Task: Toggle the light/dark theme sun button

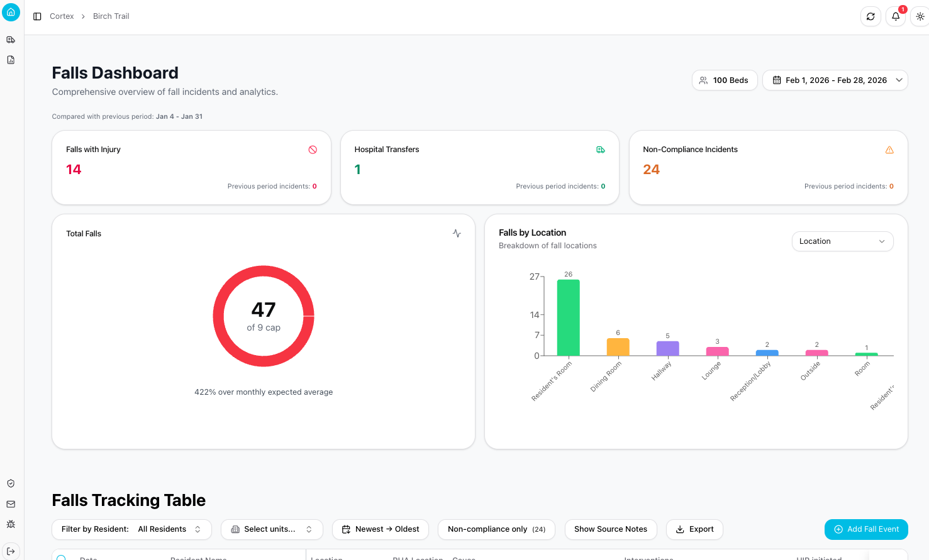Action: 920,16
